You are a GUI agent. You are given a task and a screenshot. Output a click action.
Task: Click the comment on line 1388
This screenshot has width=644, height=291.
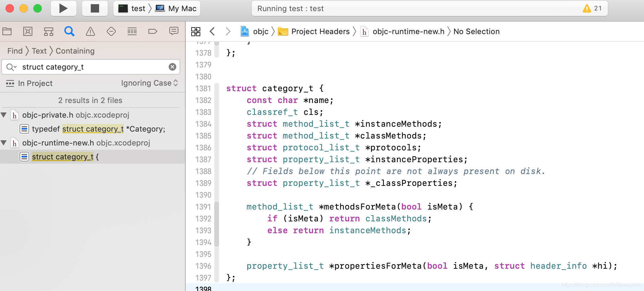point(396,171)
